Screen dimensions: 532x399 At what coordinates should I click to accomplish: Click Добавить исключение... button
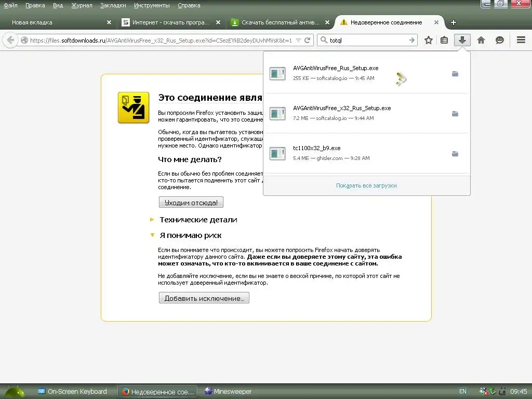tap(204, 298)
